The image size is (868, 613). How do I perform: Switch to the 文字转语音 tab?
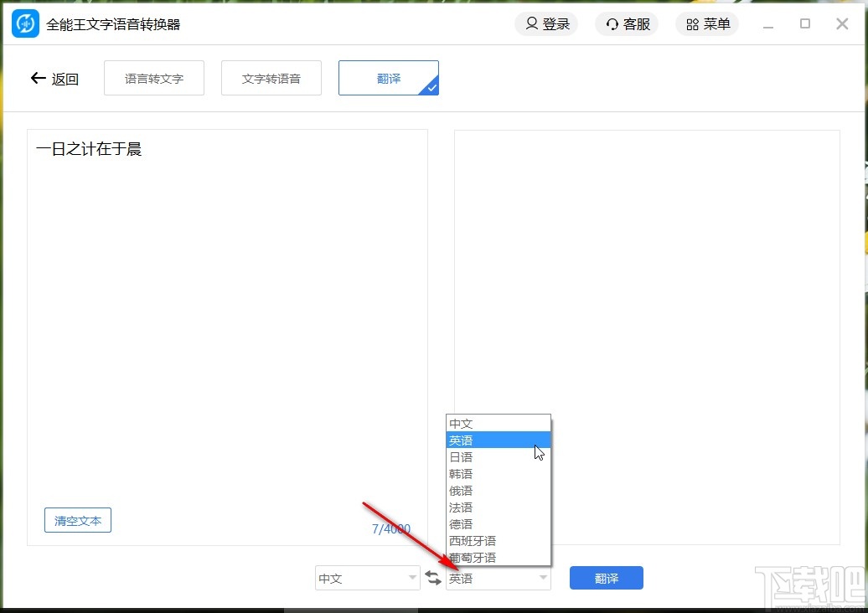271,77
